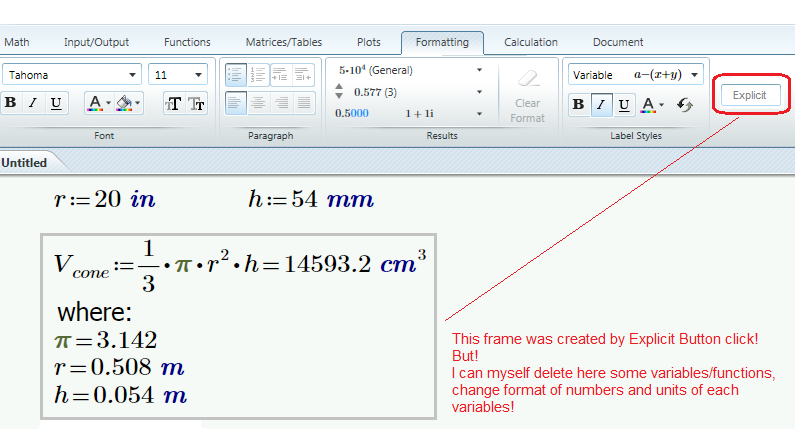Switch to the Calculation tab

pyautogui.click(x=531, y=42)
